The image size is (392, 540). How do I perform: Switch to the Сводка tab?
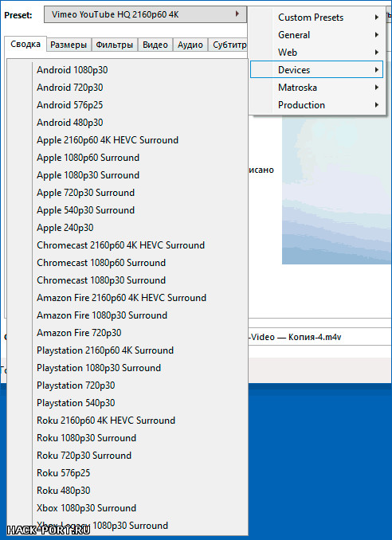click(25, 44)
